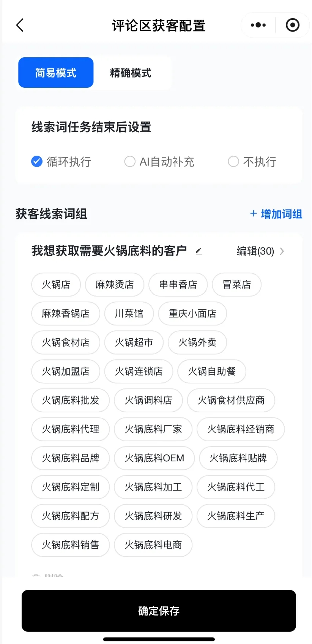Select the 循环执行 radio option
Image resolution: width=312 pixels, height=644 pixels.
37,162
